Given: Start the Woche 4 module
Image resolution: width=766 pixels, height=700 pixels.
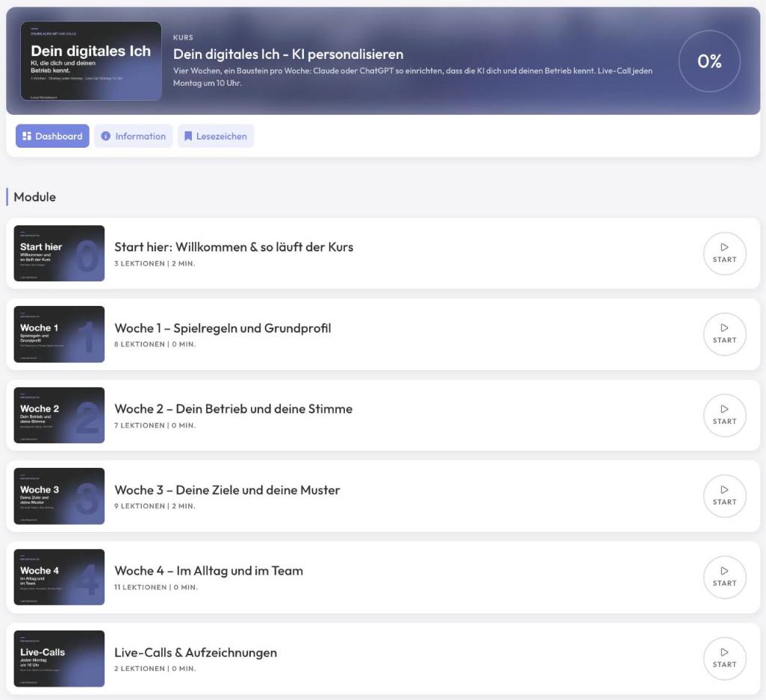Looking at the screenshot, I should click(x=724, y=578).
